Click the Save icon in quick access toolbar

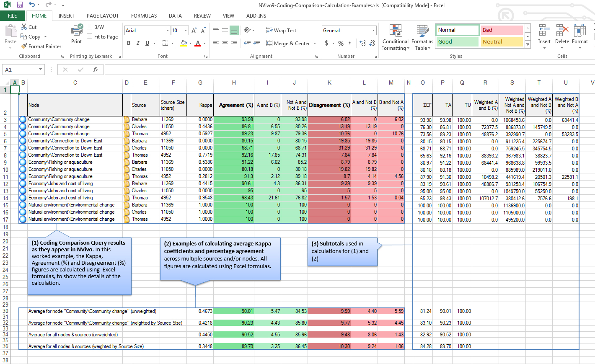coord(20,5)
